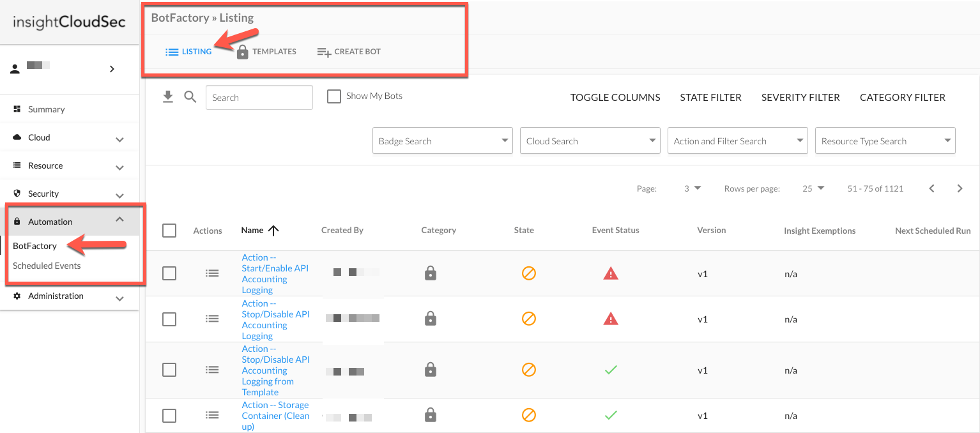
Task: Switch to the Create Bot tab
Action: pyautogui.click(x=349, y=52)
